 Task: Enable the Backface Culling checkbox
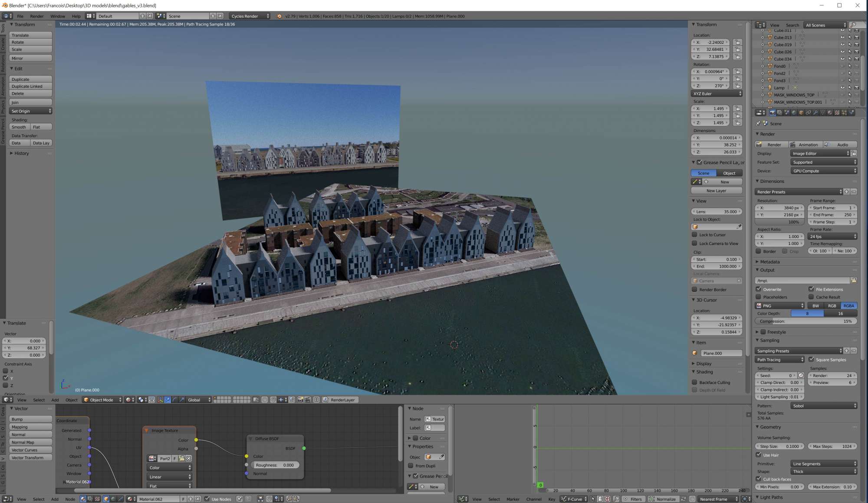pyautogui.click(x=694, y=382)
